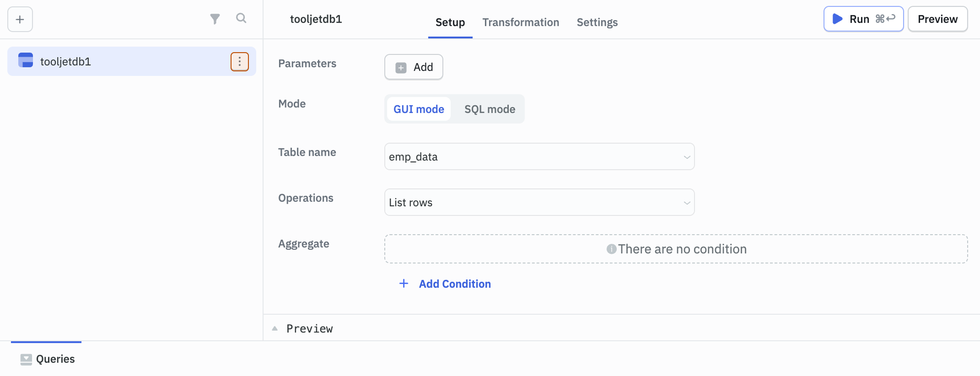The height and width of the screenshot is (376, 980).
Task: Click 'There are no condition' text
Action: click(x=683, y=249)
